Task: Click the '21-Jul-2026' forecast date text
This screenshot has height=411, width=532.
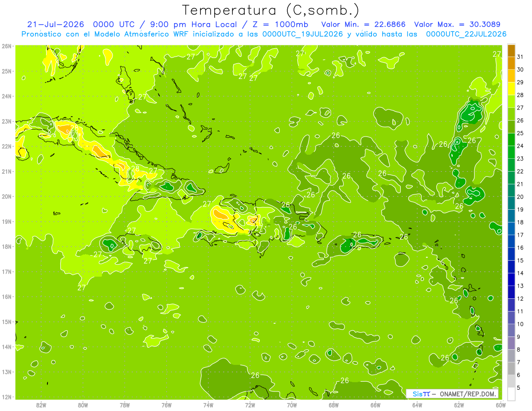Action: 55,24
